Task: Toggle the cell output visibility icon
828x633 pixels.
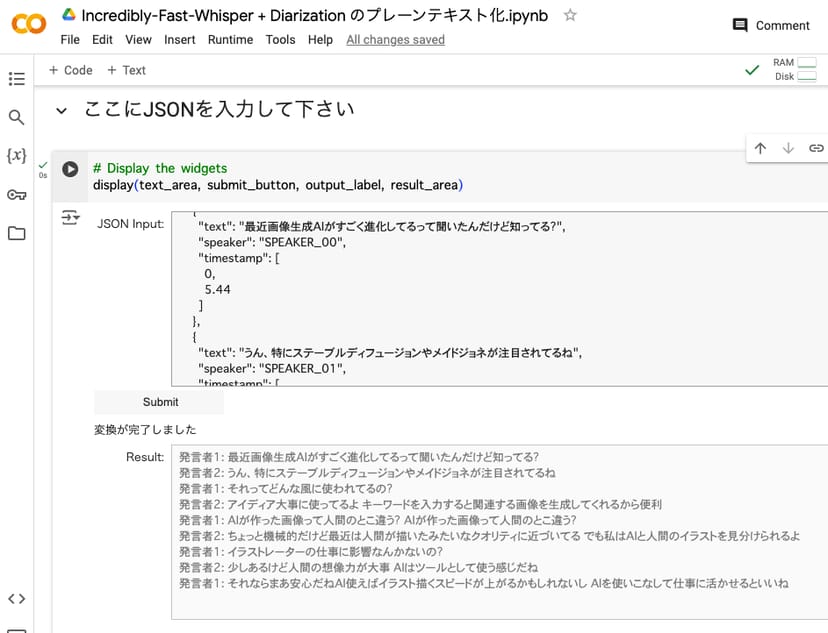Action: [x=70, y=217]
